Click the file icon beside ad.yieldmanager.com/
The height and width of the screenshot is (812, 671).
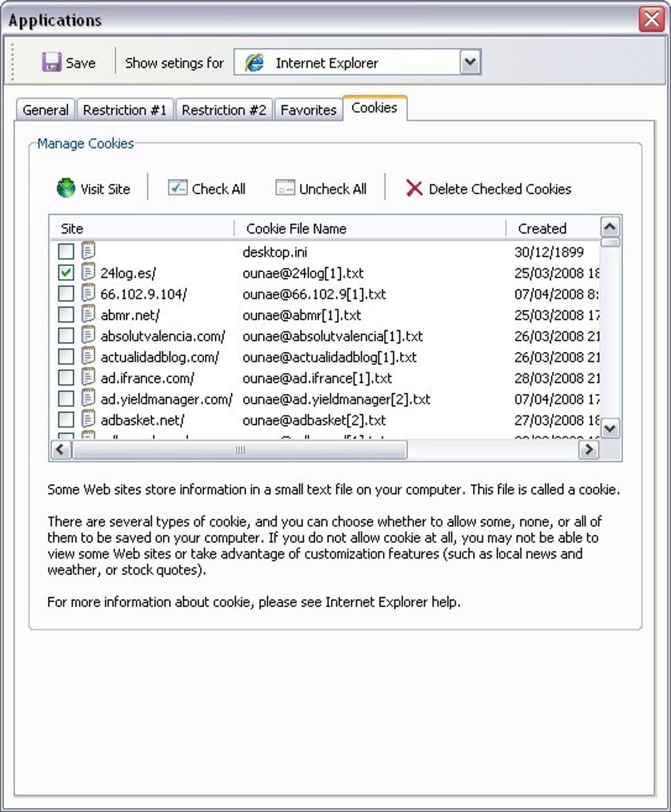click(89, 398)
